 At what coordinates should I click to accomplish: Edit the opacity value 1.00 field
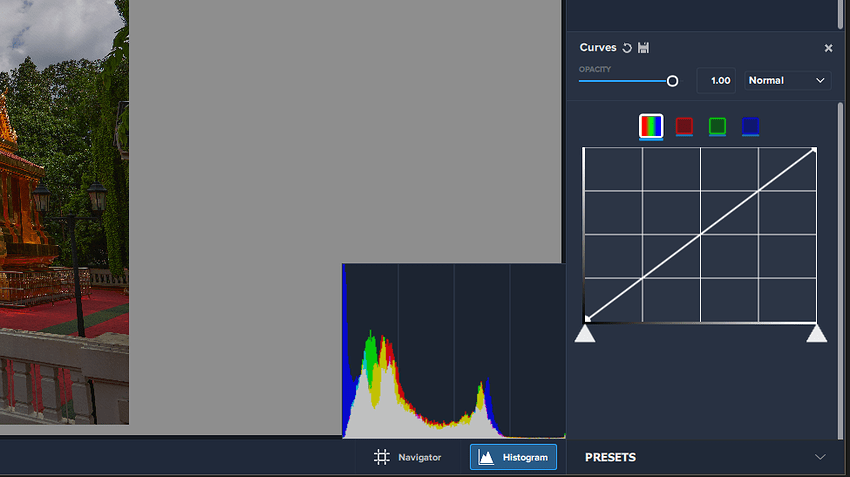pos(716,80)
